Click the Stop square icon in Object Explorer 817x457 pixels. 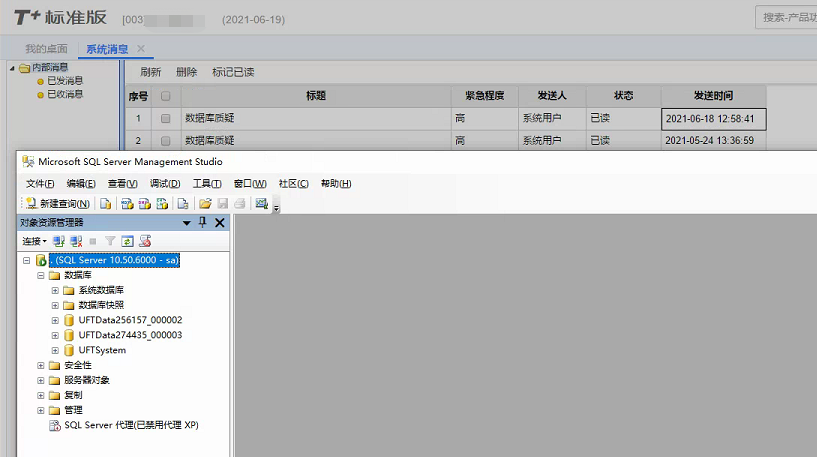point(93,241)
